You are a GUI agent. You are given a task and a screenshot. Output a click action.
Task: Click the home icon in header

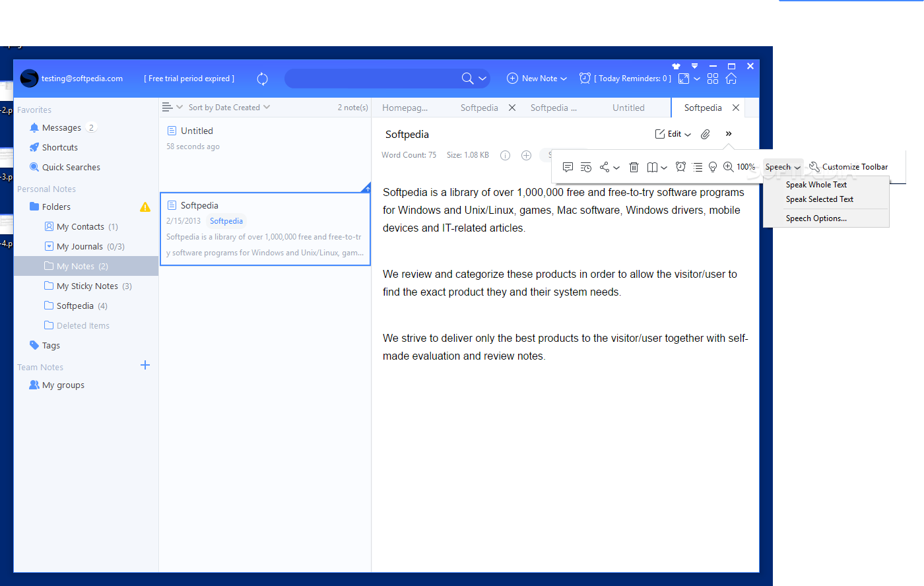point(731,79)
